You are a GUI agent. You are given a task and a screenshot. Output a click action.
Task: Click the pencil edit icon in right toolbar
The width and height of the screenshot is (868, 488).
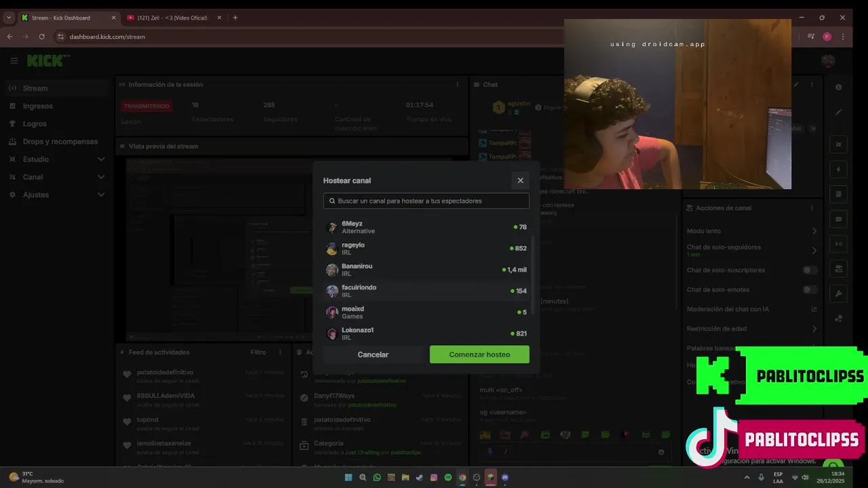[839, 112]
